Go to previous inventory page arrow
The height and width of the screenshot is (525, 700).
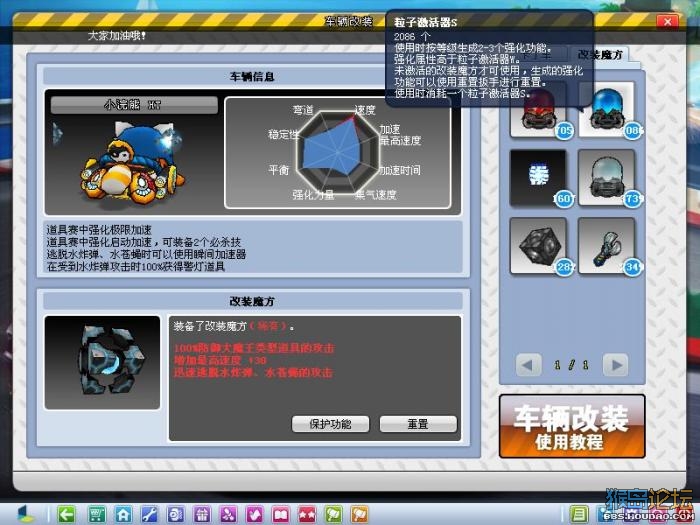[x=529, y=365]
